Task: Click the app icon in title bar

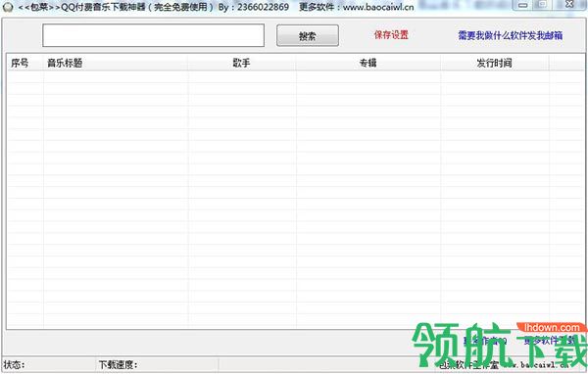Action: tap(8, 7)
